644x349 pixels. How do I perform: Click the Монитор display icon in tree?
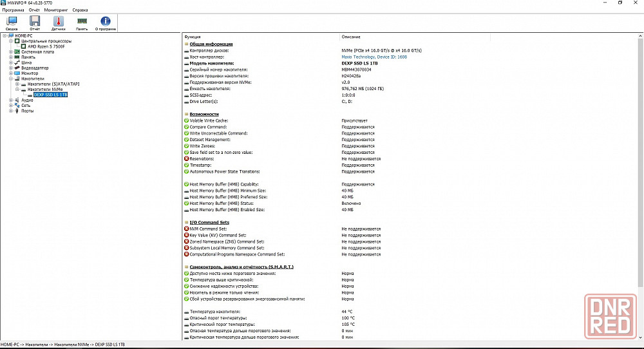tap(17, 73)
